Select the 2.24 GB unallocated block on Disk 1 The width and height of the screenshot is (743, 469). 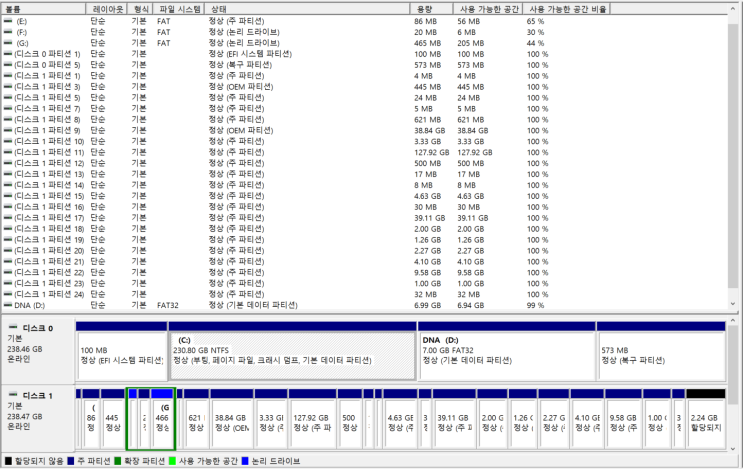click(706, 418)
